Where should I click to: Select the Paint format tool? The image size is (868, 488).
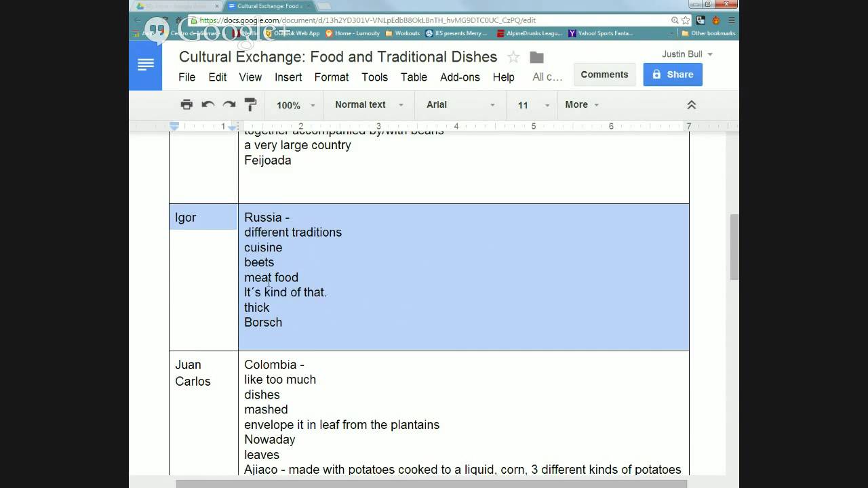pos(250,104)
